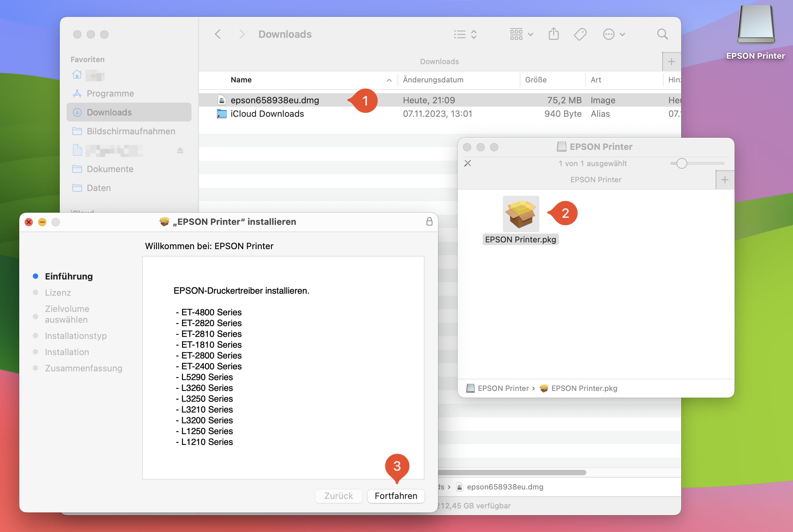793x532 pixels.
Task: Click the installer lock icon
Action: [429, 221]
